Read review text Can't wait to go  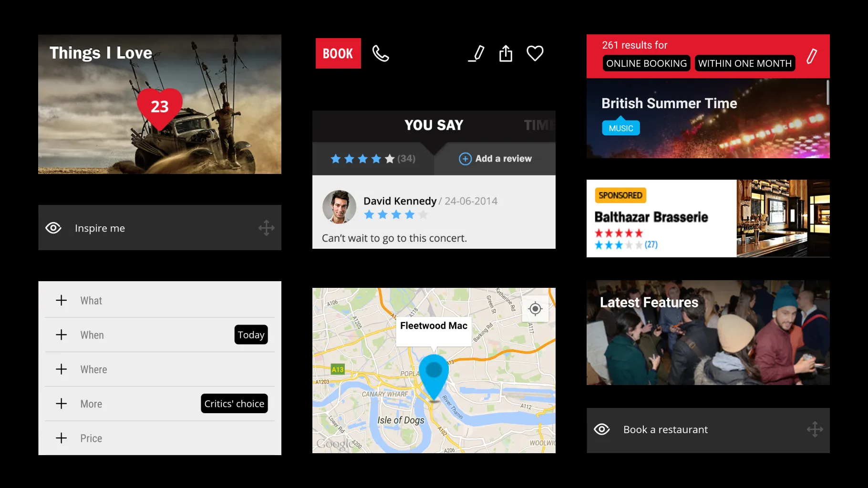(394, 238)
